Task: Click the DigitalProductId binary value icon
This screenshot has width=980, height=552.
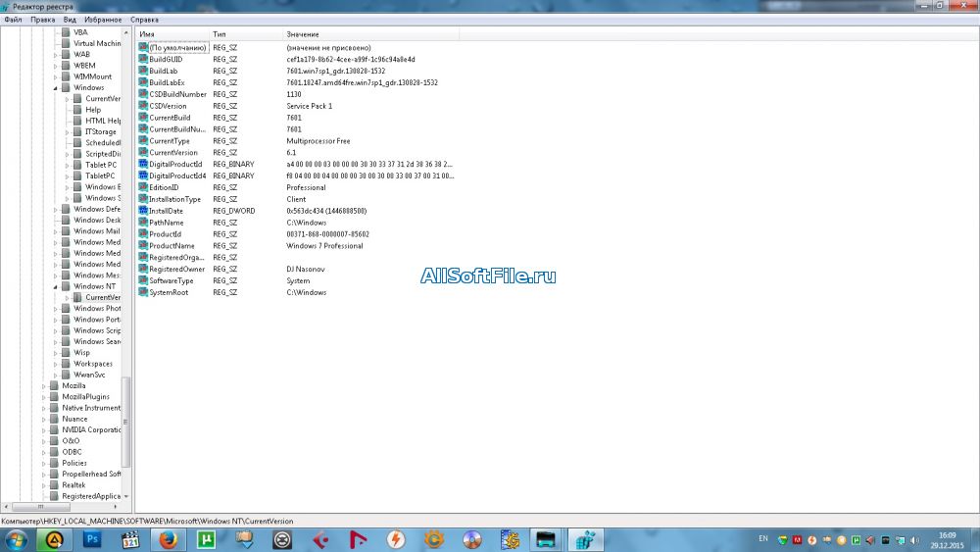Action: coord(142,165)
